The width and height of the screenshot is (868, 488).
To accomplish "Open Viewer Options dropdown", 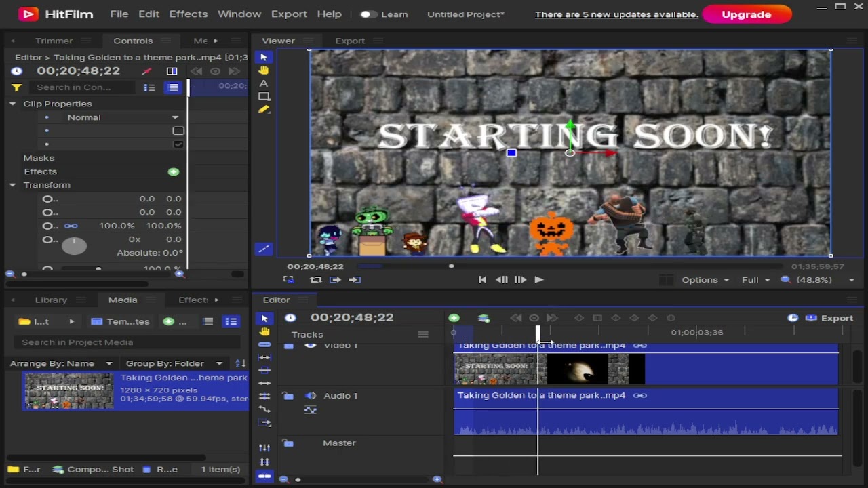I will click(x=705, y=280).
